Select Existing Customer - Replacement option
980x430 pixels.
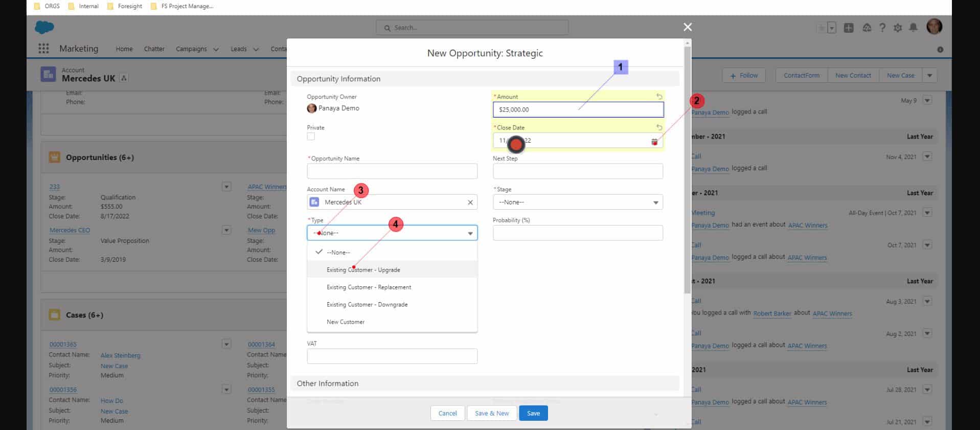tap(392, 287)
